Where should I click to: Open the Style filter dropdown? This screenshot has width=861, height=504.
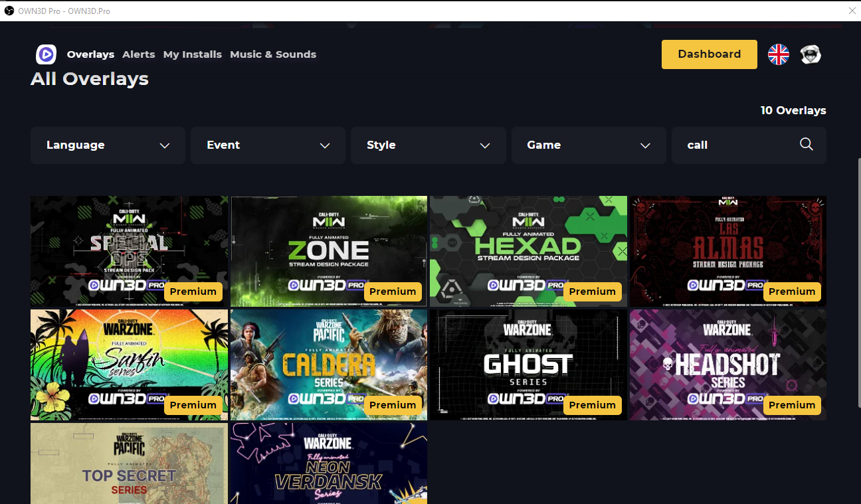tap(429, 145)
